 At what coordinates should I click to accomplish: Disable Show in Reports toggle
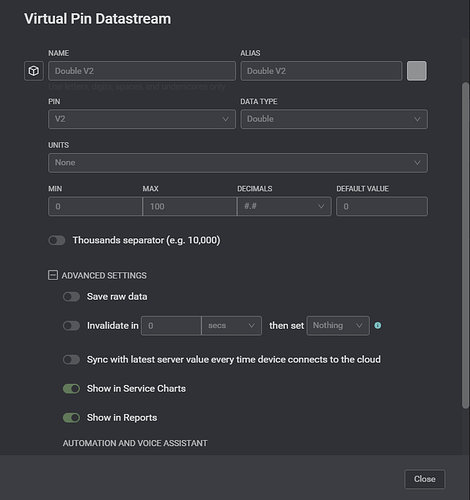click(x=71, y=418)
